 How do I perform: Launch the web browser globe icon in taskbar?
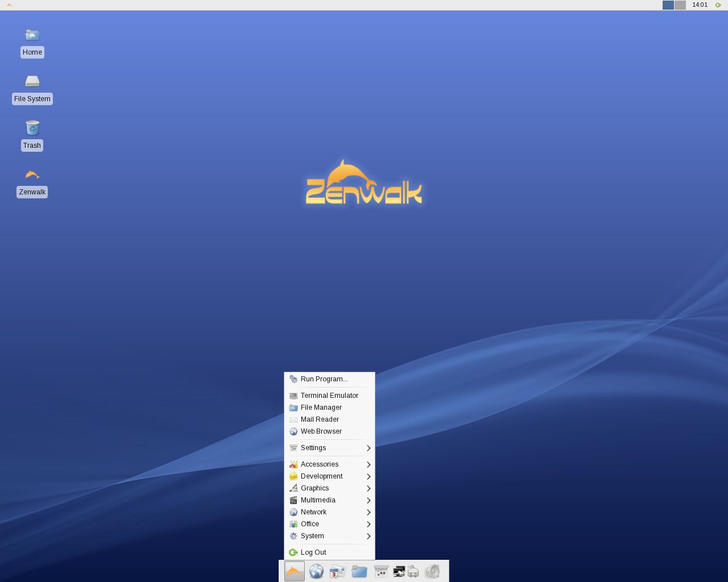tap(317, 572)
